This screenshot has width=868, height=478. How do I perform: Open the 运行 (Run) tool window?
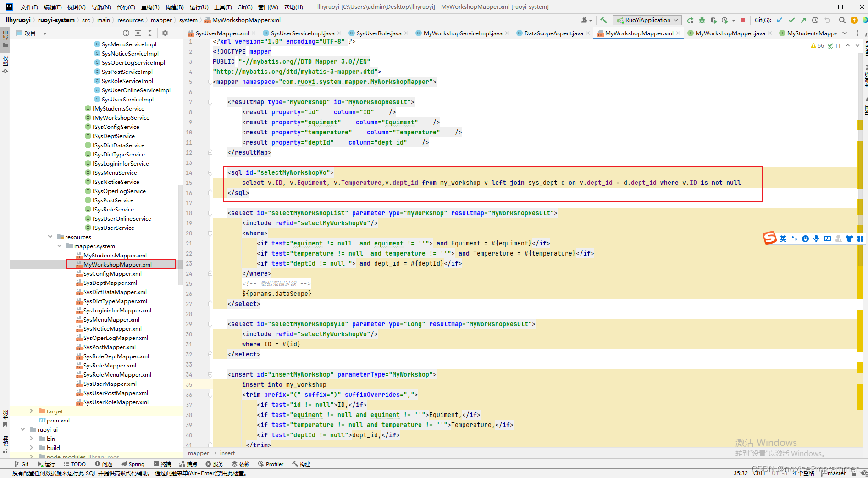click(46, 464)
